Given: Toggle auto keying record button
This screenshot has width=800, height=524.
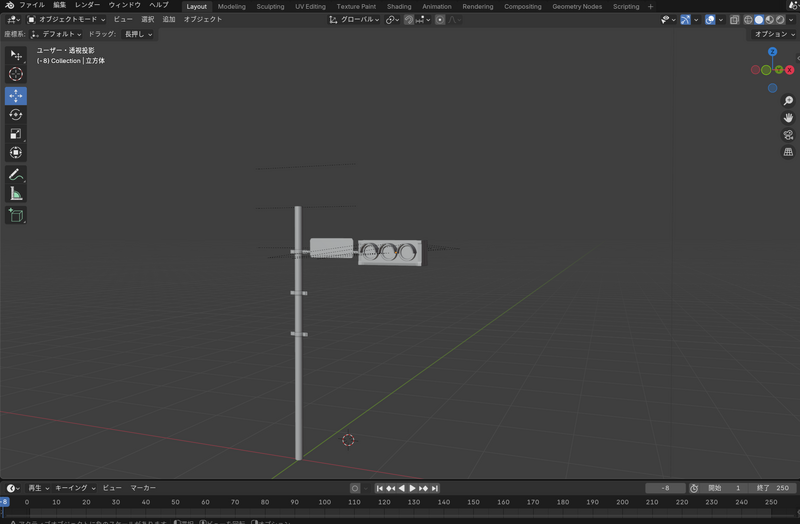Looking at the screenshot, I should coord(355,488).
